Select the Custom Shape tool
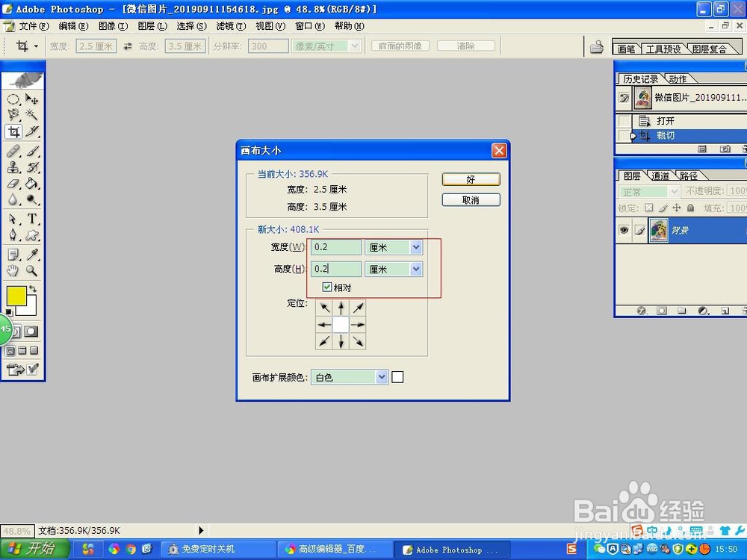Viewport: 747px width, 560px height. click(x=31, y=235)
